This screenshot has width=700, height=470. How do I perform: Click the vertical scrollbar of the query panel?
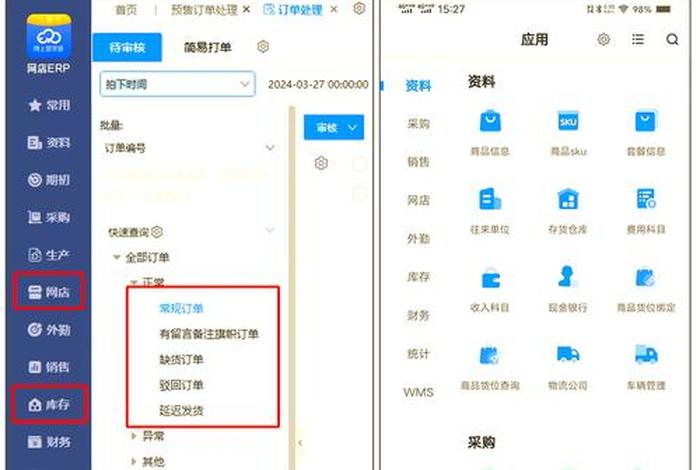tap(292, 287)
